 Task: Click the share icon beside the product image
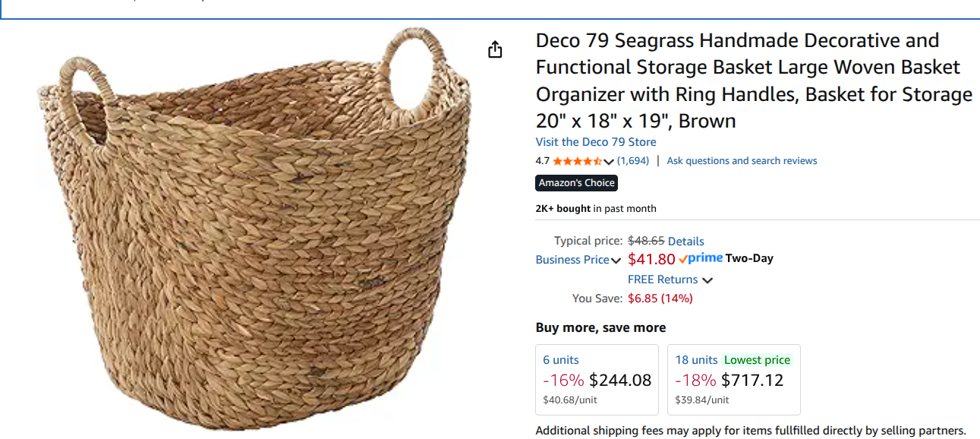pyautogui.click(x=495, y=50)
